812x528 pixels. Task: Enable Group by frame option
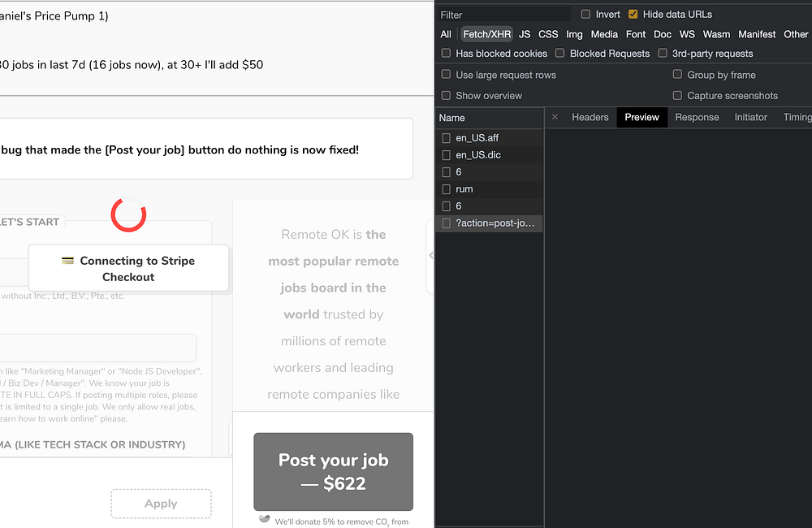point(677,74)
